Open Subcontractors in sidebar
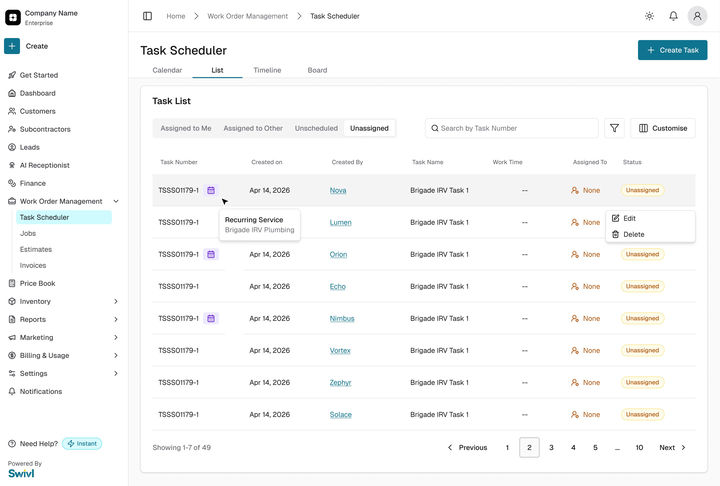The image size is (720, 486). pos(45,129)
